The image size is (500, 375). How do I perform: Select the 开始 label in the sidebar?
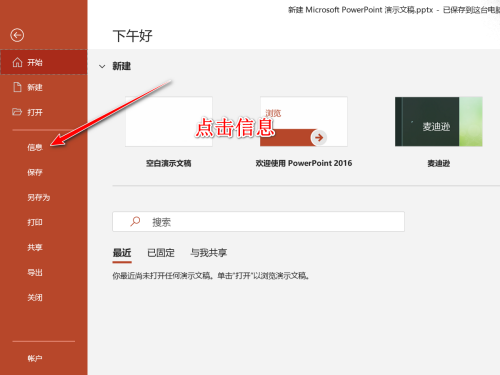click(35, 62)
